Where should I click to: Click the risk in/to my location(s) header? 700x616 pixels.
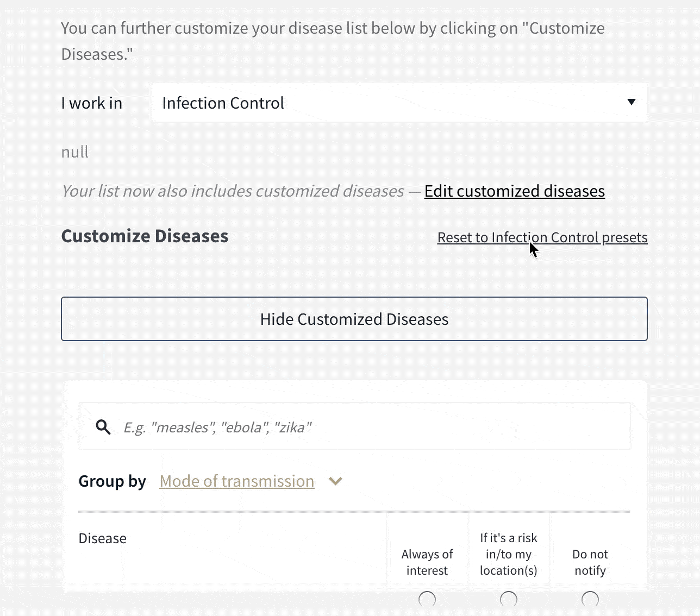[x=509, y=554]
